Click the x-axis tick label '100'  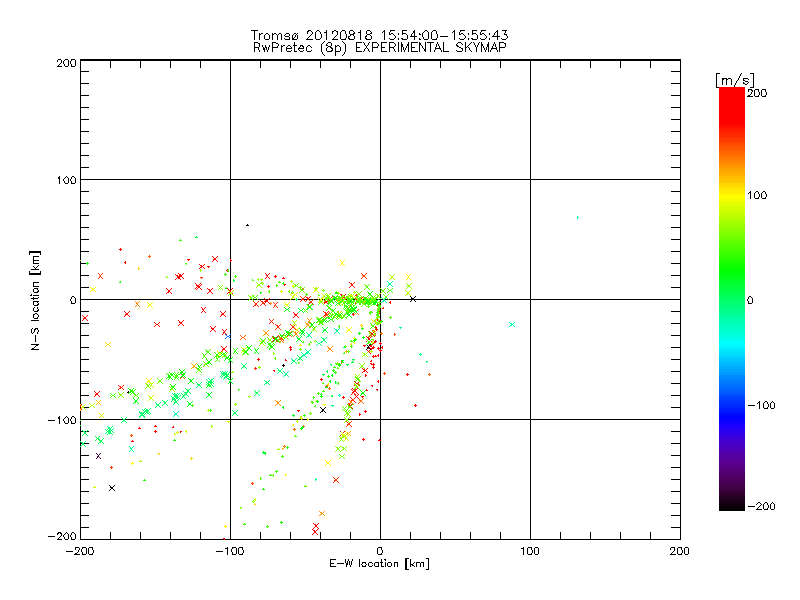point(530,551)
